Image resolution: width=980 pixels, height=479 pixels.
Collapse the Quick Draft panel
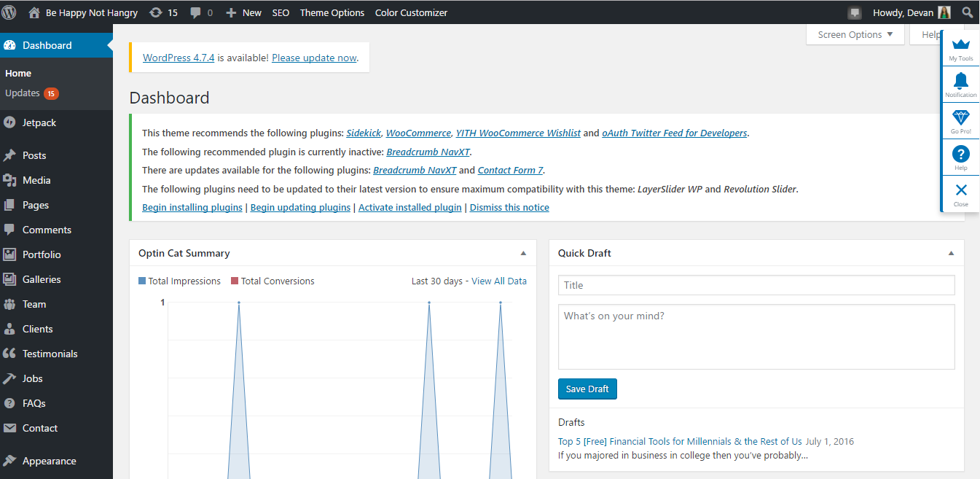(x=951, y=253)
